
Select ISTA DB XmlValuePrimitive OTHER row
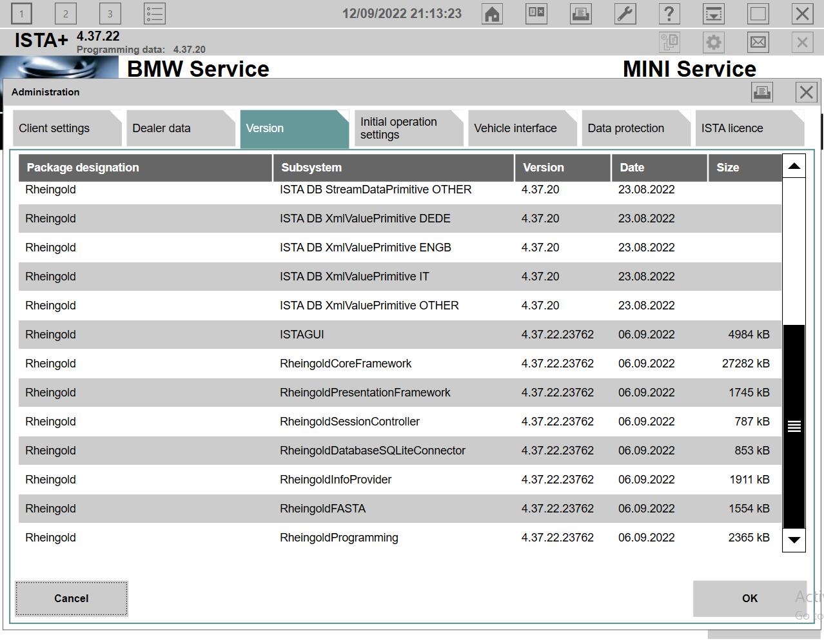tap(400, 306)
